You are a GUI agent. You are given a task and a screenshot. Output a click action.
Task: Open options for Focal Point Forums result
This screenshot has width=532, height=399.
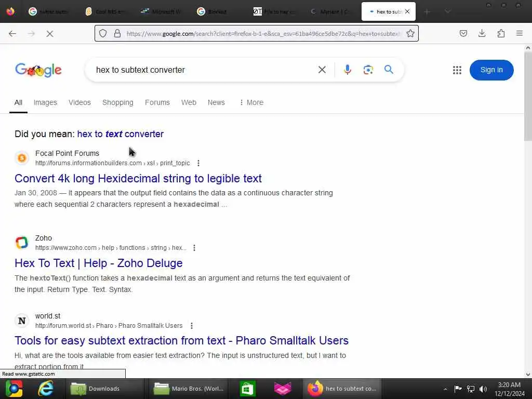point(198,163)
